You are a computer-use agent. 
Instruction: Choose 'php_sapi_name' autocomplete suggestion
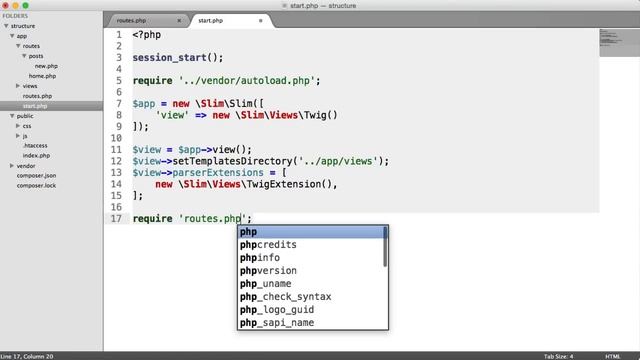pyautogui.click(x=310, y=323)
